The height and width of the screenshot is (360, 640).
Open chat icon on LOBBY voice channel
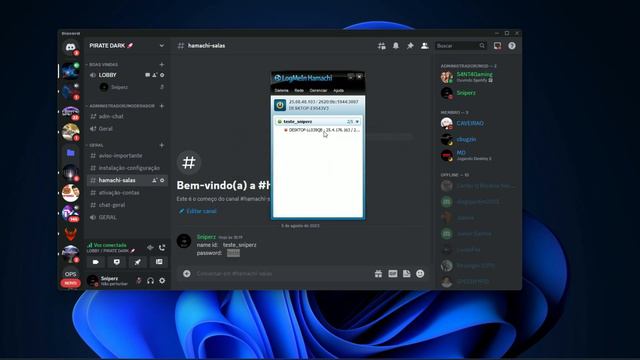[x=147, y=75]
